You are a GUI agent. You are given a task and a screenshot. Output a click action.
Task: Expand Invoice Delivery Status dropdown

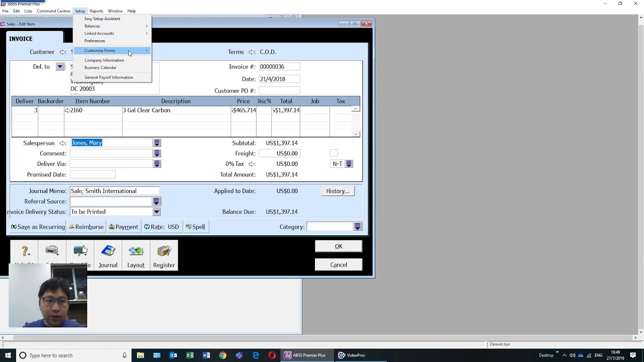coord(156,212)
